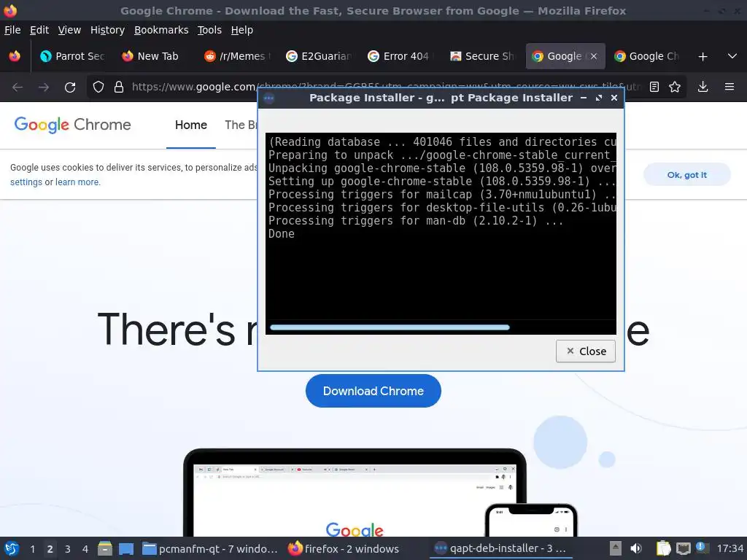The height and width of the screenshot is (560, 747).
Task: Close the active Google tab
Action: (594, 56)
